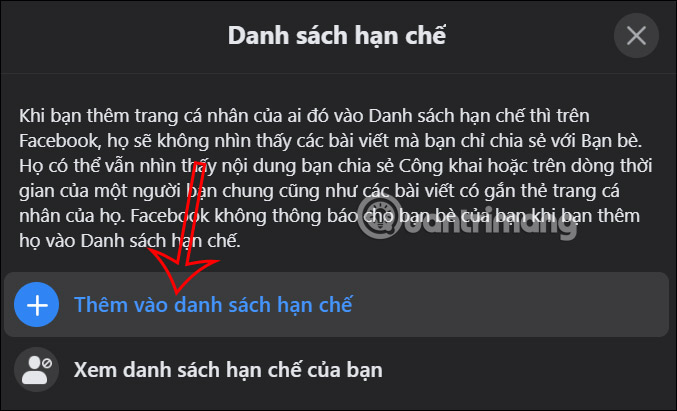Click the blue plus circle icon
Viewport: 677px width, 411px height.
pos(37,305)
